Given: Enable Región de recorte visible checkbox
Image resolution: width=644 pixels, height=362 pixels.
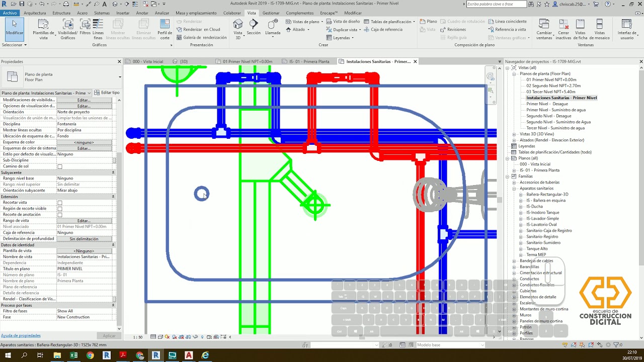Looking at the screenshot, I should 60,209.
